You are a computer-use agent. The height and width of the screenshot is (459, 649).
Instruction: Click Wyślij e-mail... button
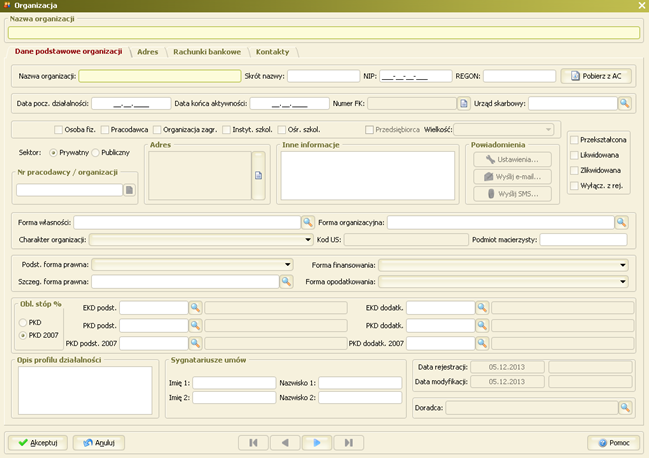tap(512, 177)
